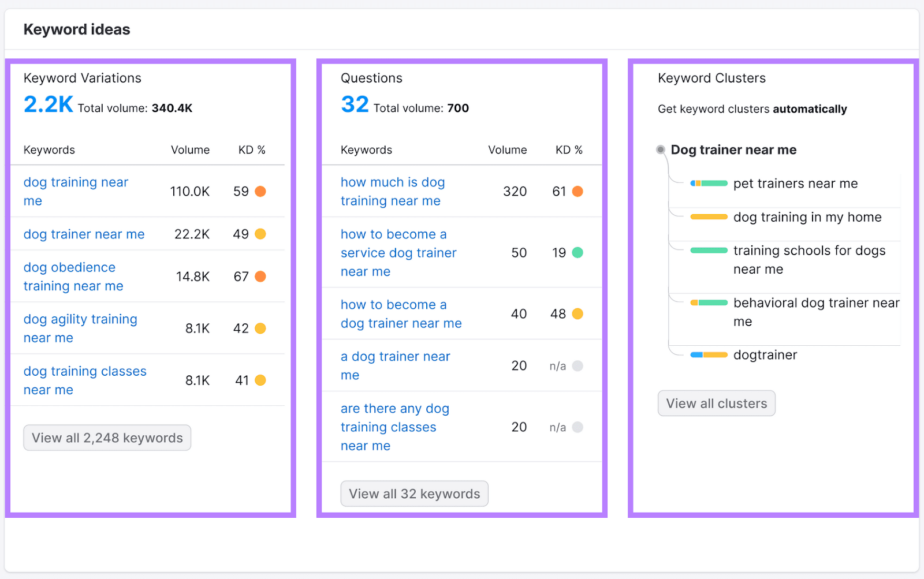
Task: Click the 14.8K volume value
Action: (193, 277)
